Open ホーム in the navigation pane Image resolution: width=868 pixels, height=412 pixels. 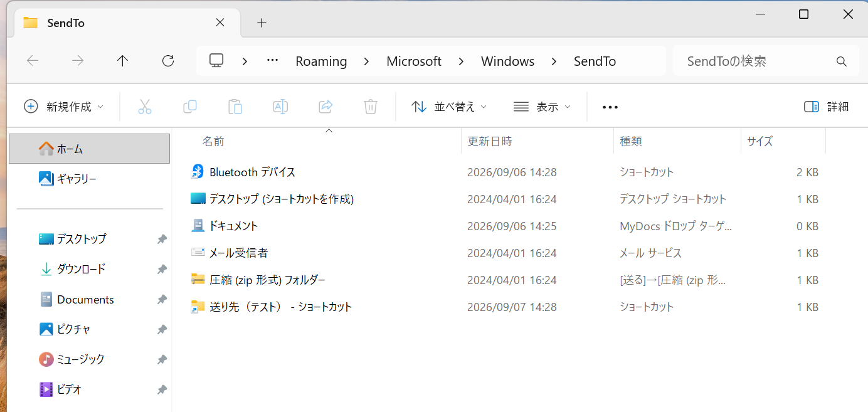[89, 149]
